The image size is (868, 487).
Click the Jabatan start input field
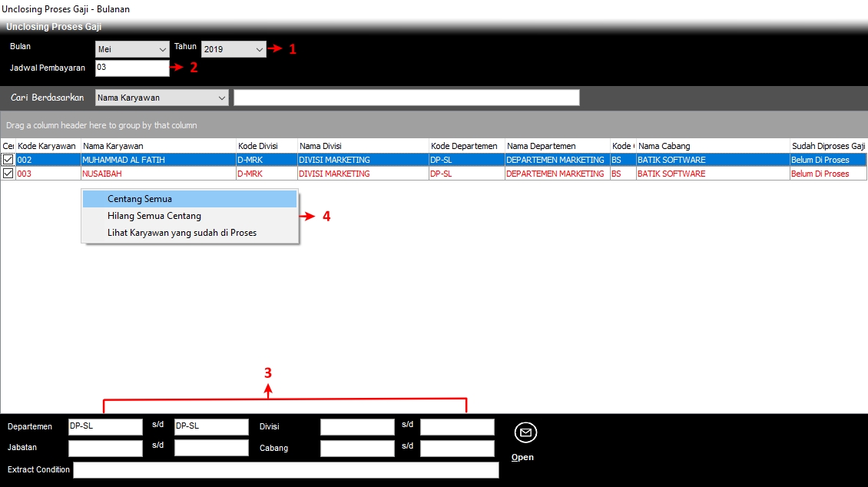tap(105, 449)
